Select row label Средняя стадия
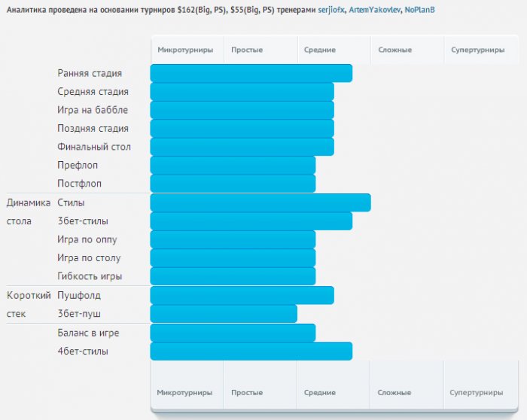Image resolution: width=527 pixels, height=420 pixels. 93,92
